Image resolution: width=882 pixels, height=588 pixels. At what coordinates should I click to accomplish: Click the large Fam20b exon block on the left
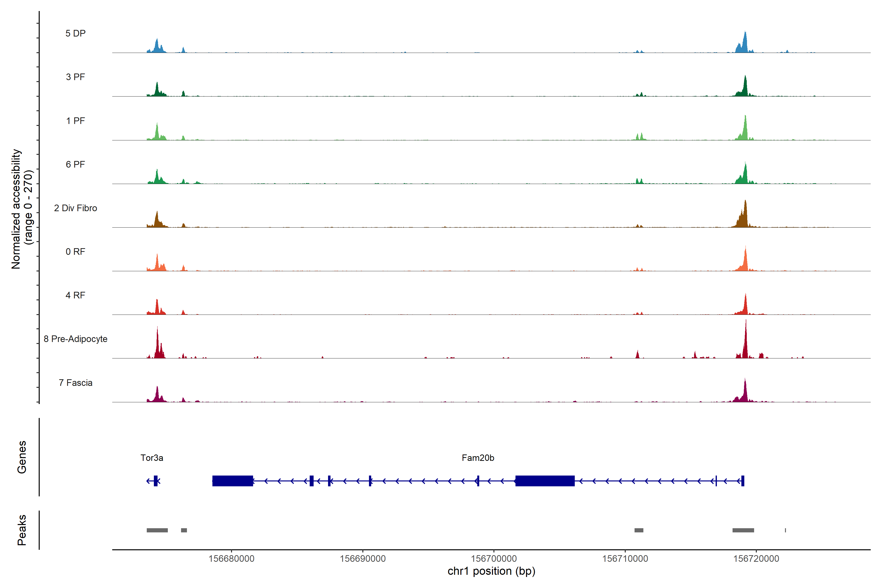click(233, 481)
